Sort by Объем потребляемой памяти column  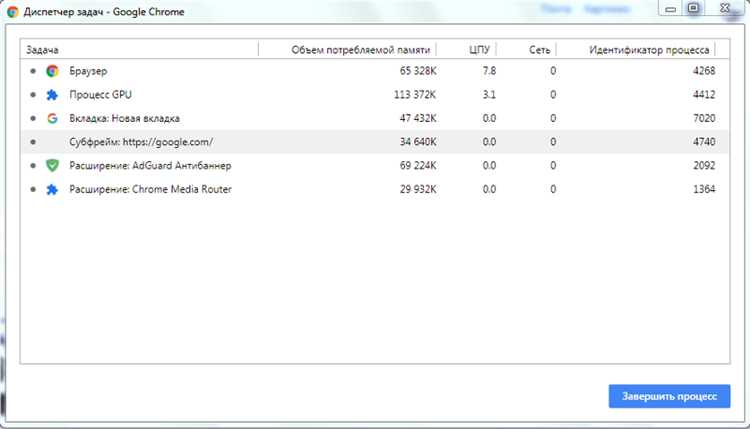coord(347,49)
